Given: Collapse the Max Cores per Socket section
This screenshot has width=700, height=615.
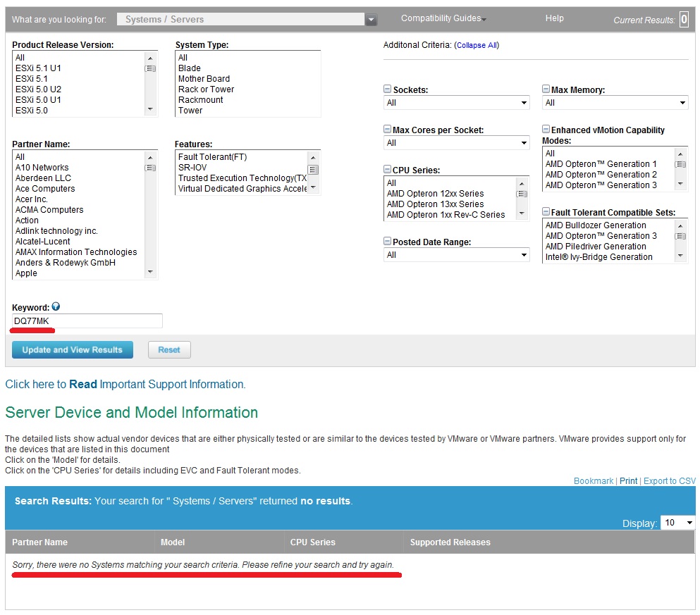Looking at the screenshot, I should tap(388, 130).
